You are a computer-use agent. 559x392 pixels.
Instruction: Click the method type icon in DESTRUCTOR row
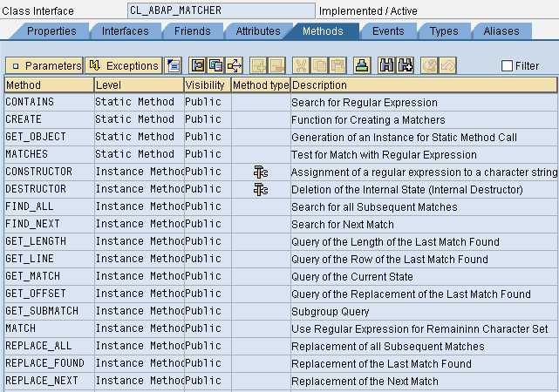[x=261, y=189]
